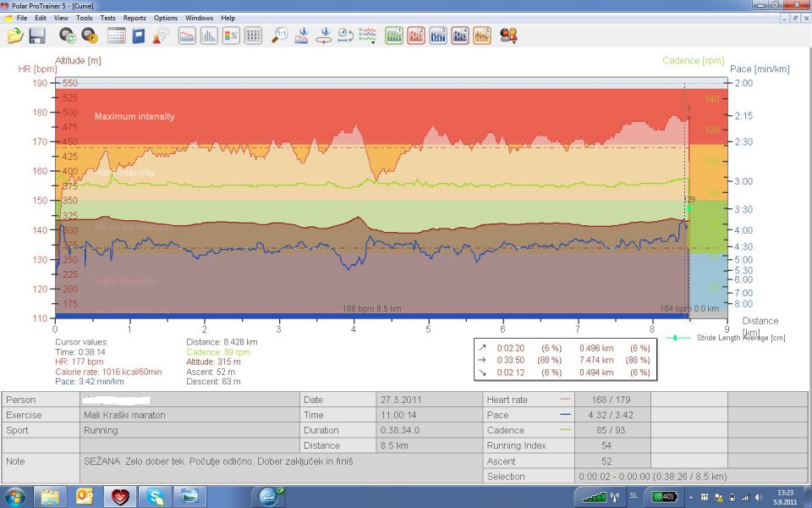The height and width of the screenshot is (508, 812).
Task: Open the curve selection checklist dropdown
Action: 368,36
